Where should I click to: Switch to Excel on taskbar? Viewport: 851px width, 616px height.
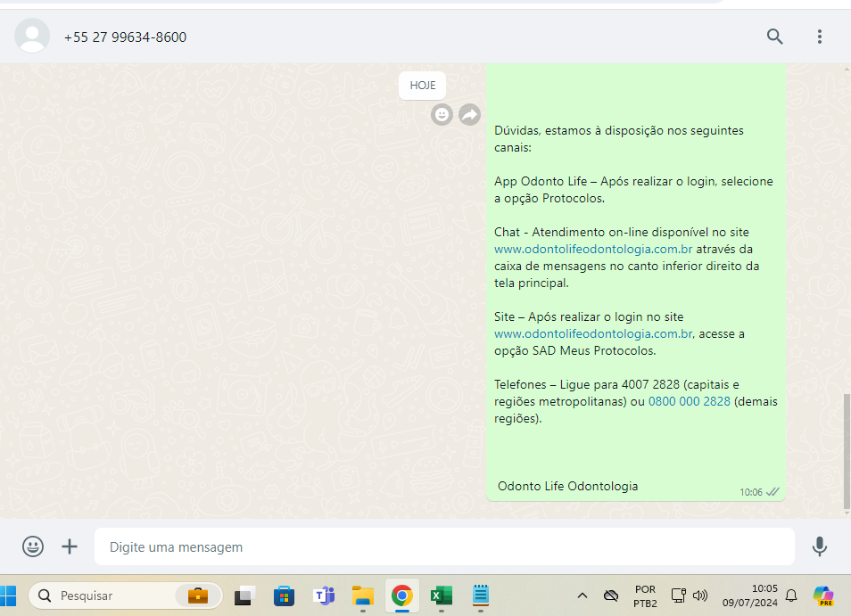coord(442,595)
